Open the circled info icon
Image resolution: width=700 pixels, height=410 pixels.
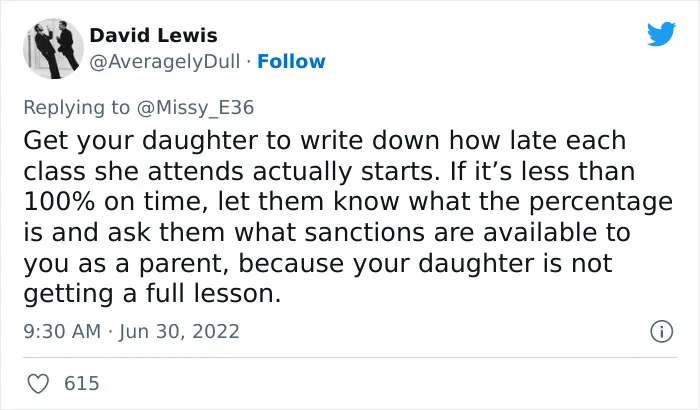click(x=661, y=331)
